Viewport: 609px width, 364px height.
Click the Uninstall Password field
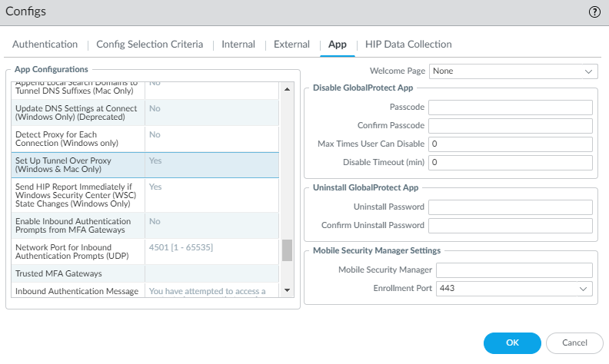pos(510,207)
